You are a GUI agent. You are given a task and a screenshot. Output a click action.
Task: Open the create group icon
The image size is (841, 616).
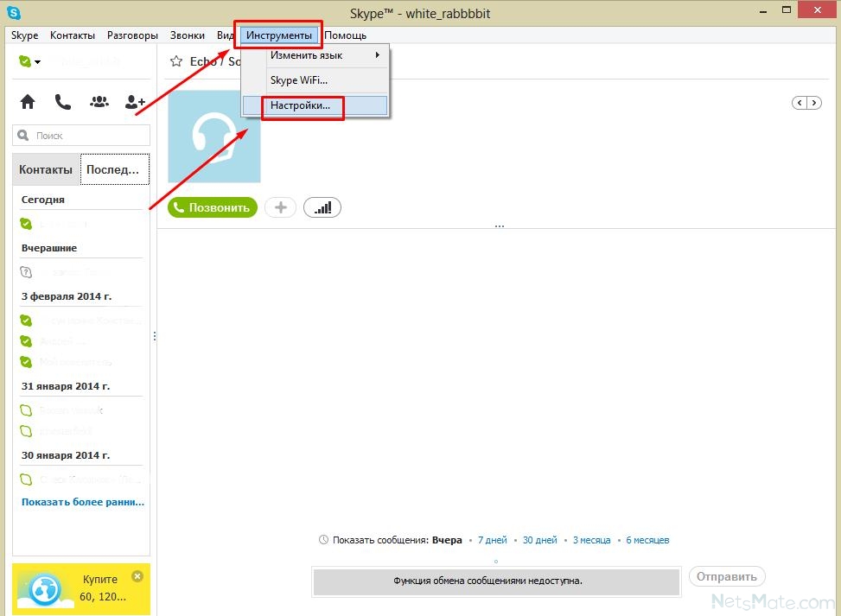99,101
